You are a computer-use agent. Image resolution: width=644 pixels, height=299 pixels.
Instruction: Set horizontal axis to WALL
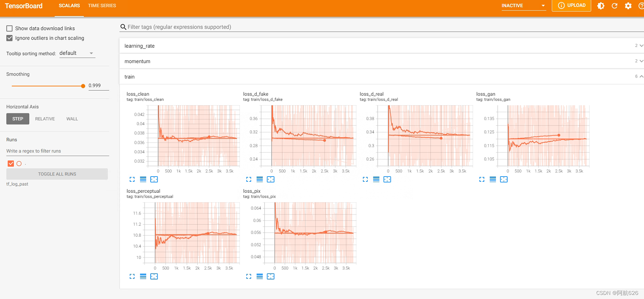click(x=72, y=119)
